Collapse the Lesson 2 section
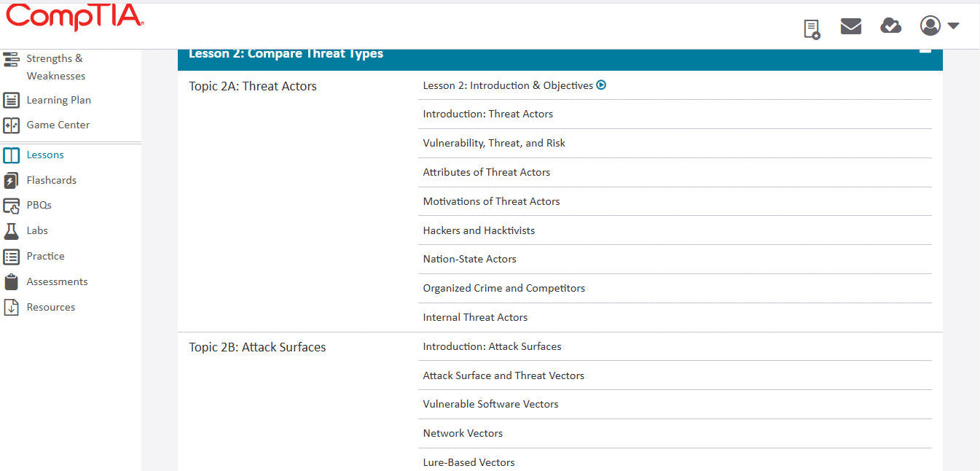Image resolution: width=980 pixels, height=471 pixels. click(924, 48)
